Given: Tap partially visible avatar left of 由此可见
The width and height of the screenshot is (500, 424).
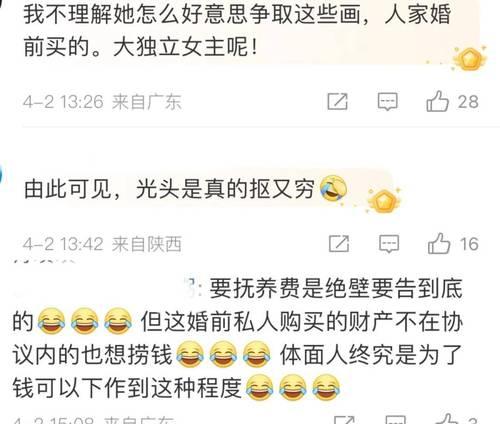Looking at the screenshot, I should click(1, 172).
